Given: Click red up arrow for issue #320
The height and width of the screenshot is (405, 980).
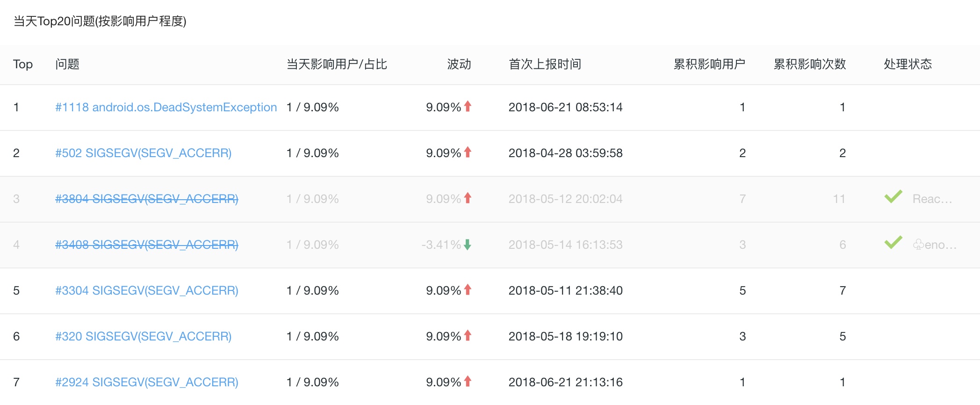Looking at the screenshot, I should tap(468, 336).
